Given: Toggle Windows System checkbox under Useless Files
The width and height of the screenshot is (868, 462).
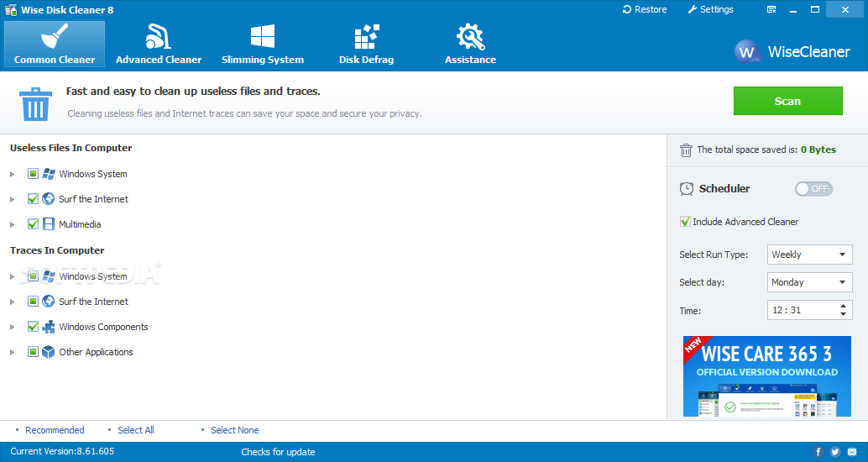Looking at the screenshot, I should 34,174.
